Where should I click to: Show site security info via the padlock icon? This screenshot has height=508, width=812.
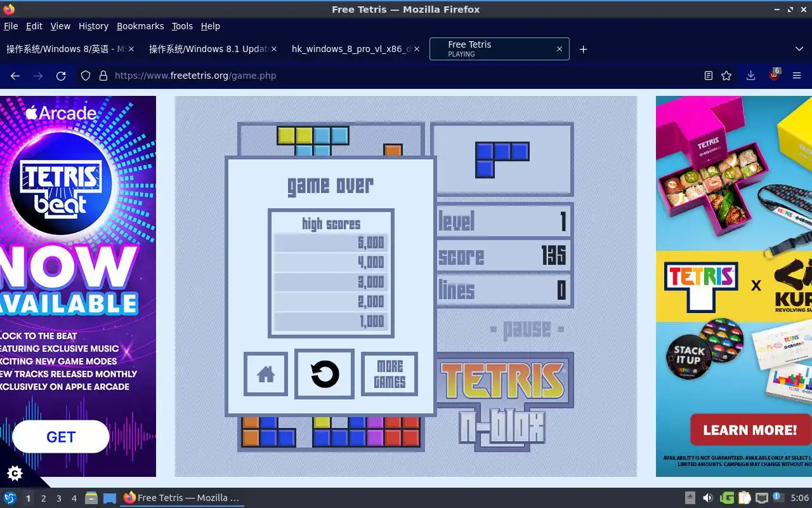click(x=103, y=76)
